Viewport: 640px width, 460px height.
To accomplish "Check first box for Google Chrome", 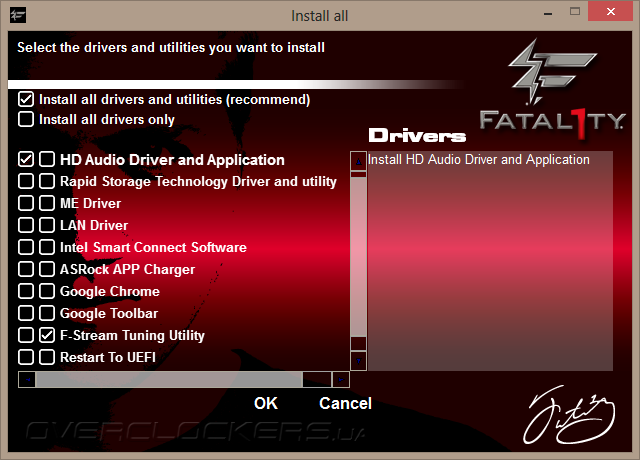I will coord(26,291).
